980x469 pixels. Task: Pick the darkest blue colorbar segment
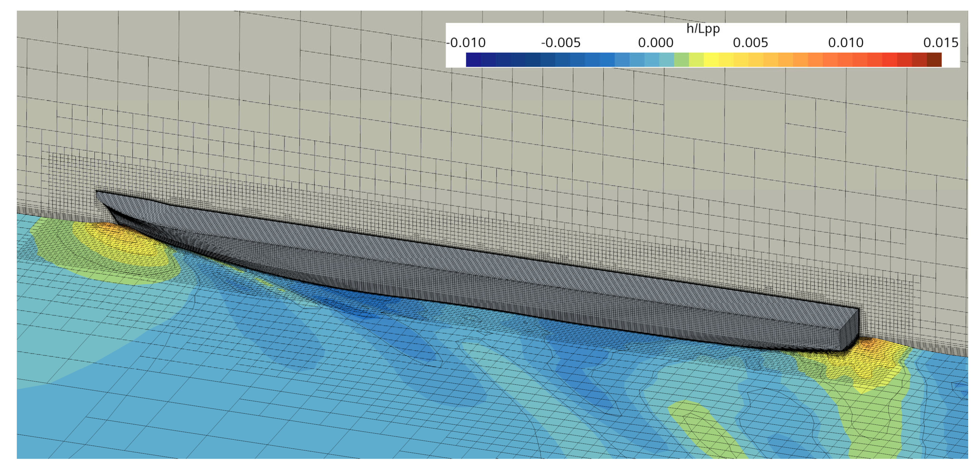(473, 60)
